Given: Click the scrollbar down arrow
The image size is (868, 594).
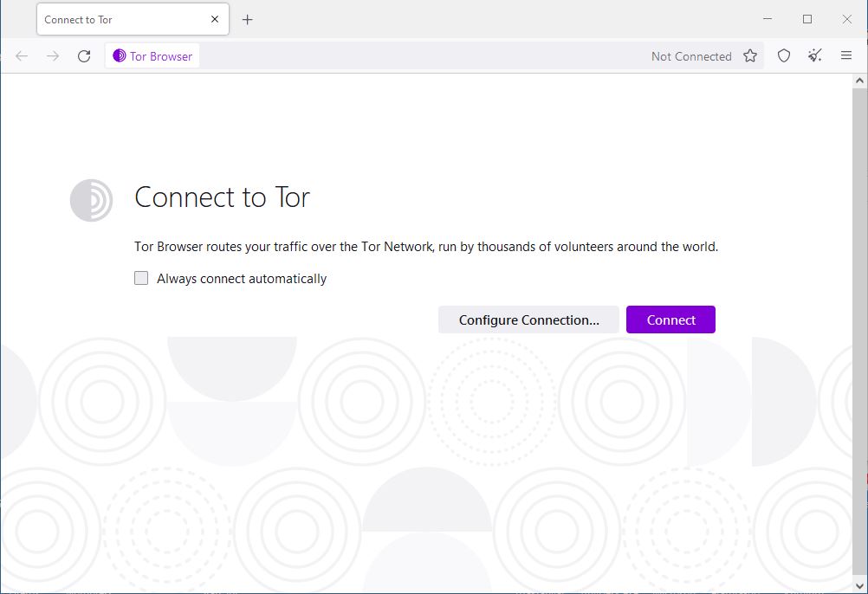Looking at the screenshot, I should 859,585.
